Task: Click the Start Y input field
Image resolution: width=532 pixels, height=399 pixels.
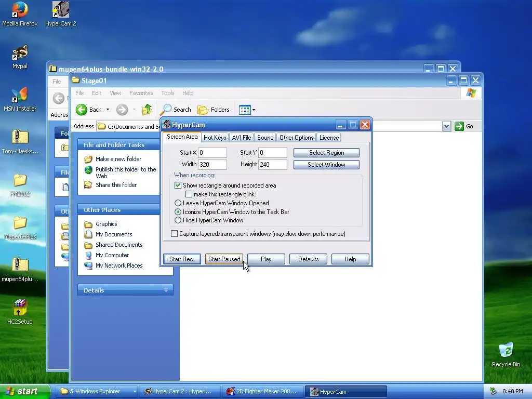Action: coord(273,153)
